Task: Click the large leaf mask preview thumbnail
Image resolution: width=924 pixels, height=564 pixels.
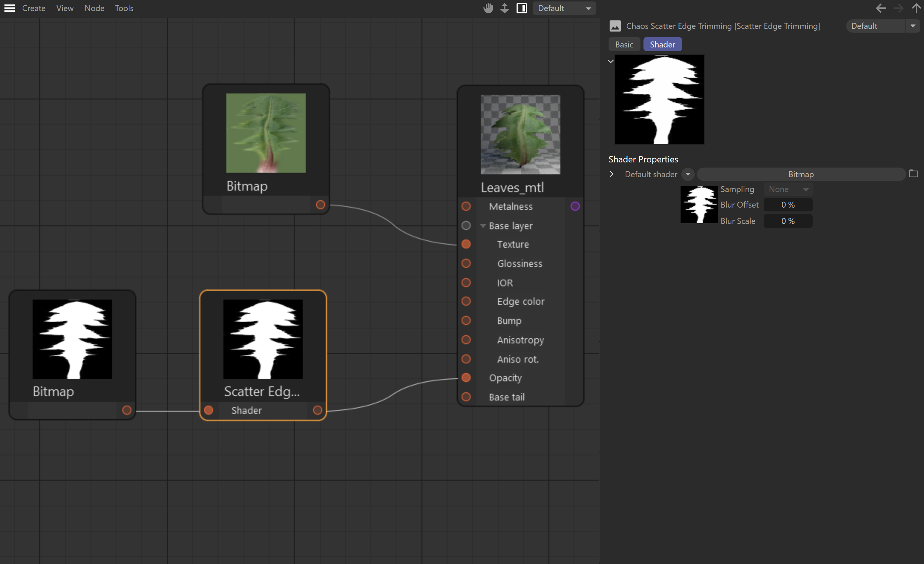Action: (x=660, y=99)
